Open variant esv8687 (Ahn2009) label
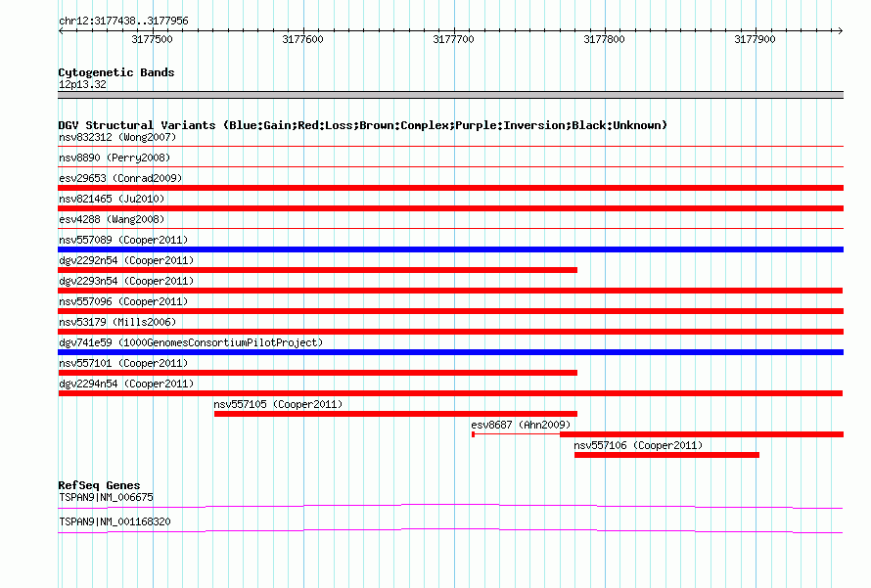The height and width of the screenshot is (588, 871). pos(521,425)
